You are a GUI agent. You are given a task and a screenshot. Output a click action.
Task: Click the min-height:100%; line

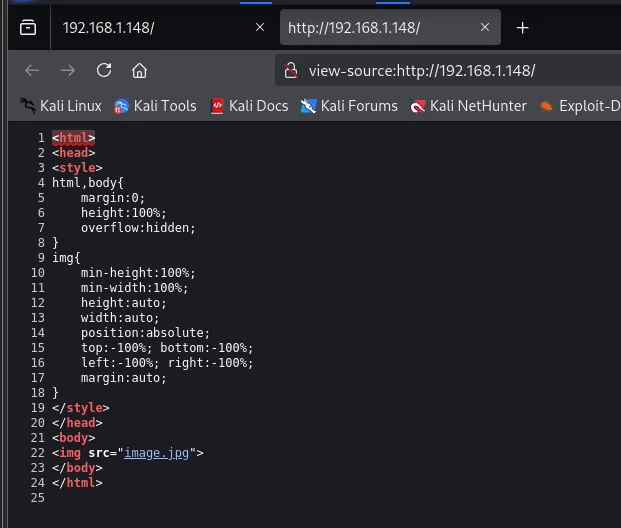click(x=138, y=273)
